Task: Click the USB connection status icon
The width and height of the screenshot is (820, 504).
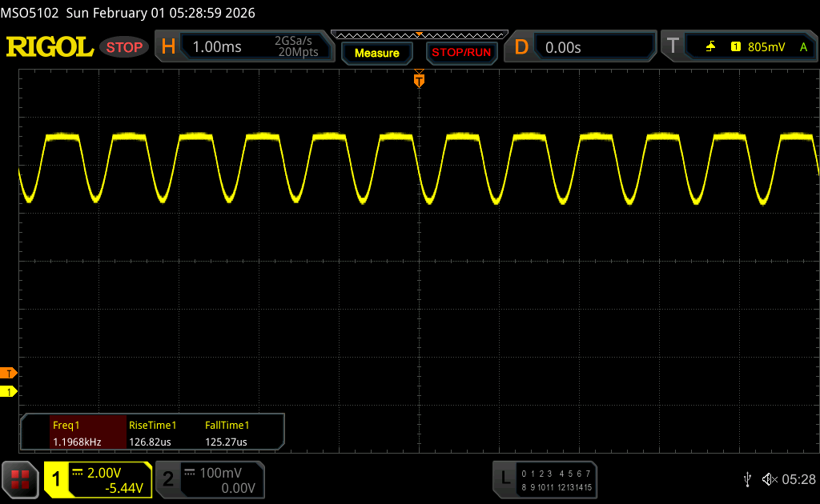Action: (747, 479)
